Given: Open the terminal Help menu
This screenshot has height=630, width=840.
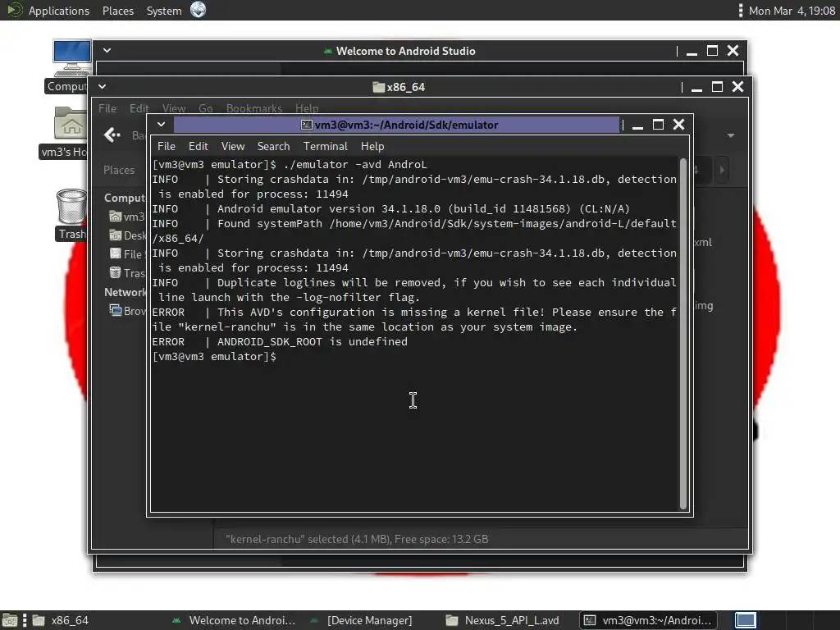Looking at the screenshot, I should click(372, 146).
